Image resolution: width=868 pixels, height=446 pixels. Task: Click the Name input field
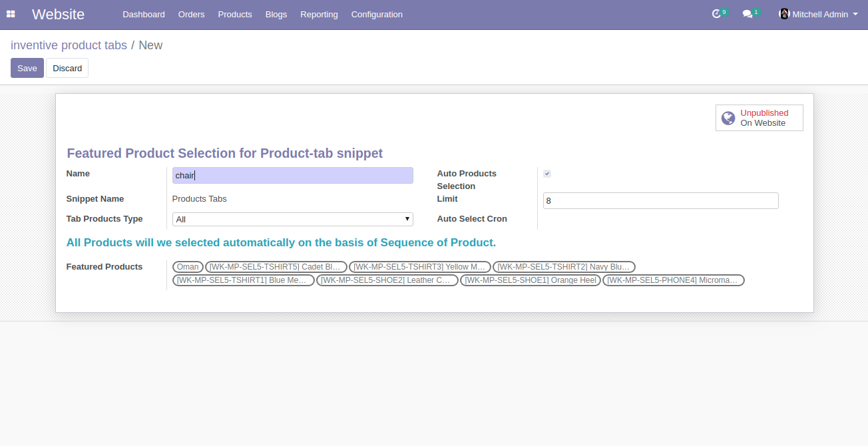click(292, 175)
